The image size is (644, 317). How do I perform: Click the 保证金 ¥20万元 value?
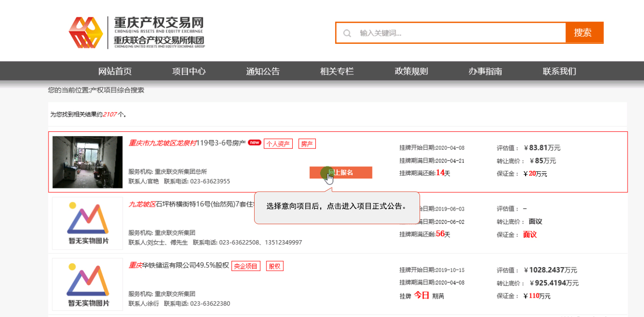click(x=536, y=174)
